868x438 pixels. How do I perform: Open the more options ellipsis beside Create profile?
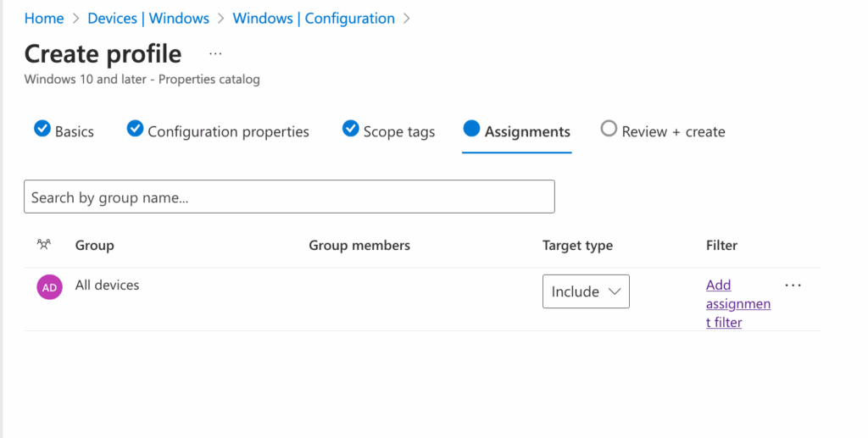pos(215,53)
